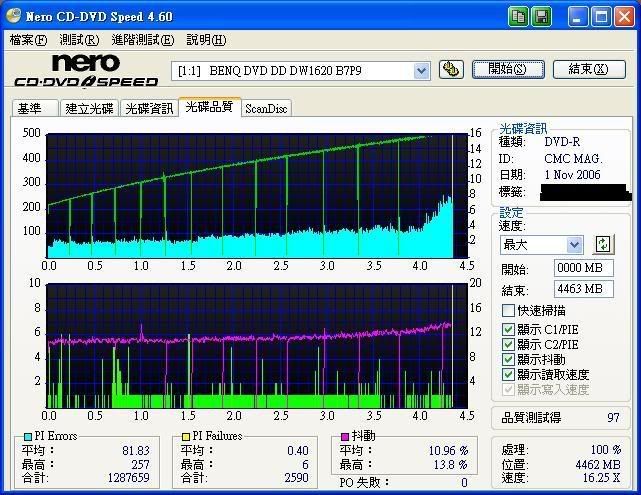The height and width of the screenshot is (495, 641).
Task: Maximize the Nero CD-DVD Speed window
Action: pyautogui.click(x=601, y=17)
